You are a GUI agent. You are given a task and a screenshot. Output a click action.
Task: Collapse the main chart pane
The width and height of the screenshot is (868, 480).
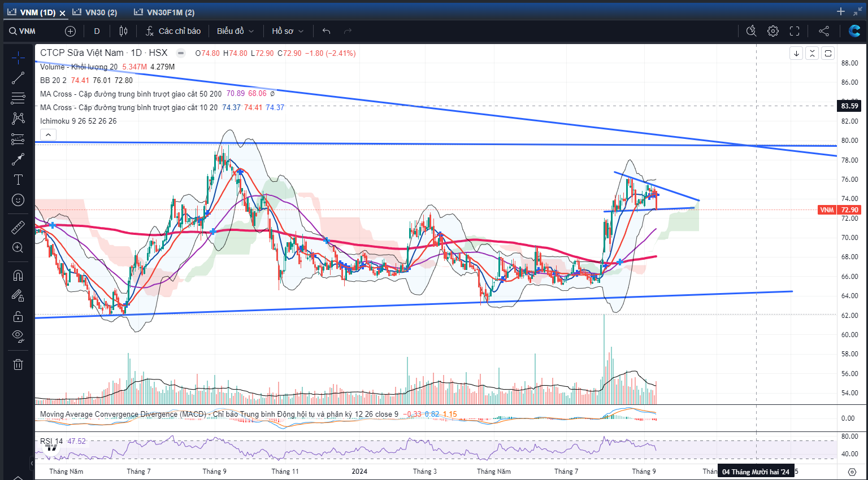(x=812, y=53)
